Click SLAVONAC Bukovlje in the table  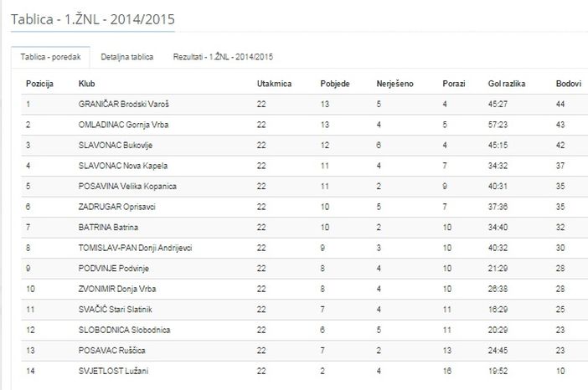116,146
